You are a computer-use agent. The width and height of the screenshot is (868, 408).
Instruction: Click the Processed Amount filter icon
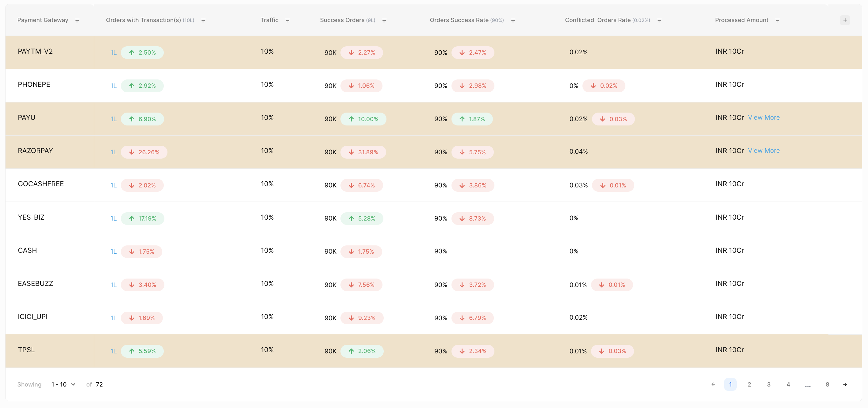pyautogui.click(x=777, y=21)
